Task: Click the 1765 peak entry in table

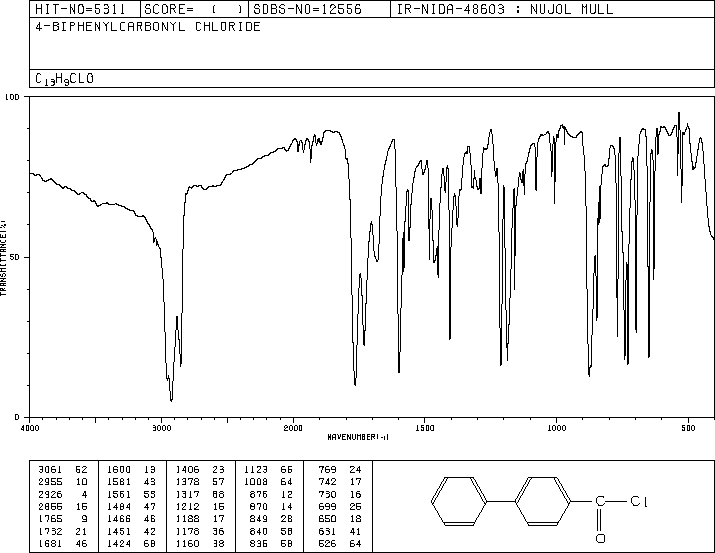Action: [63, 519]
